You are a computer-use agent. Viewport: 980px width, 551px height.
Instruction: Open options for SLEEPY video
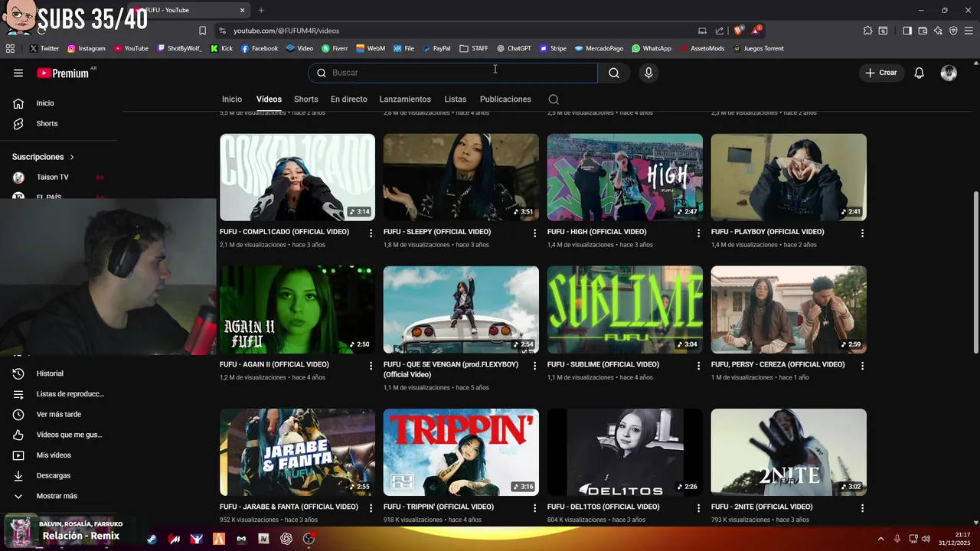(x=535, y=233)
